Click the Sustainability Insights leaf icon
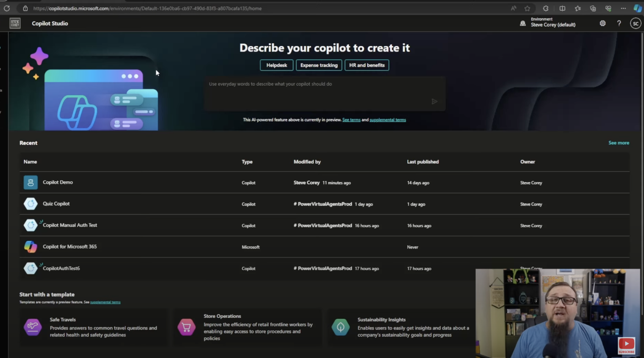The image size is (644, 358). [x=341, y=327]
